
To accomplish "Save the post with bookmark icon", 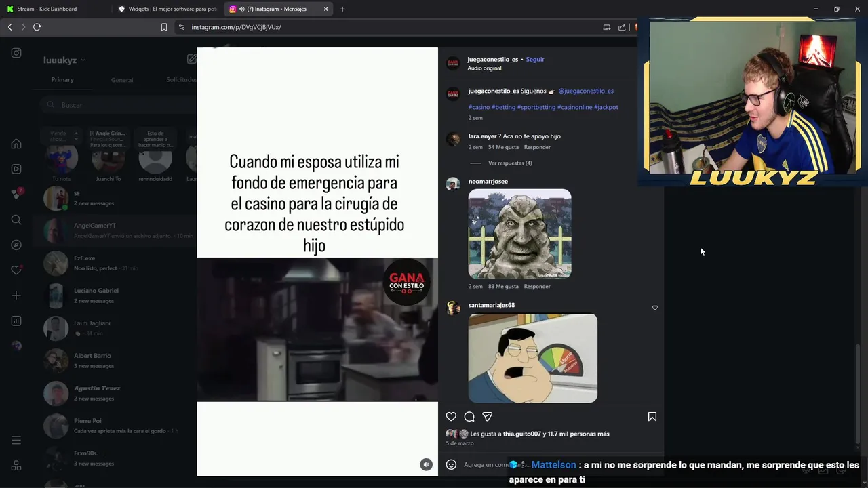I will [652, 417].
